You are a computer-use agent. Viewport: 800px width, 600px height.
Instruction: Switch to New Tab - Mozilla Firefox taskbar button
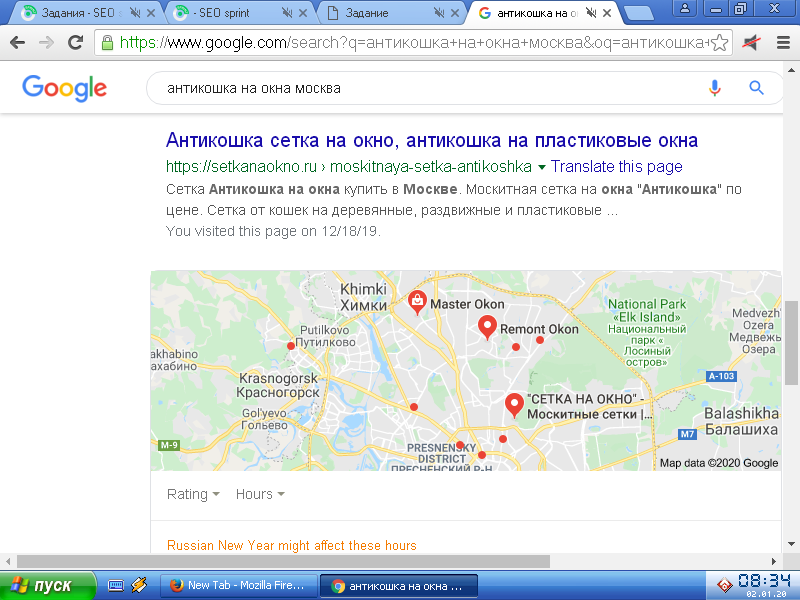(x=238, y=585)
